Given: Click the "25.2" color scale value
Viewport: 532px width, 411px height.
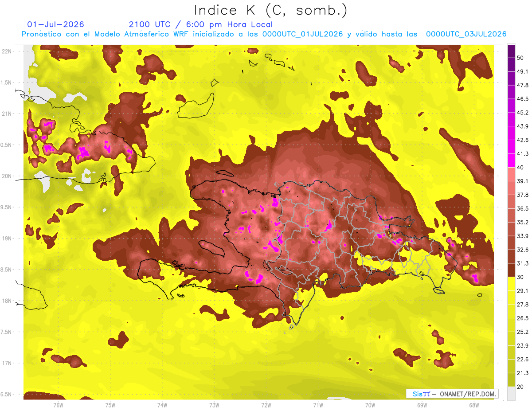Looking at the screenshot, I should coord(523,332).
